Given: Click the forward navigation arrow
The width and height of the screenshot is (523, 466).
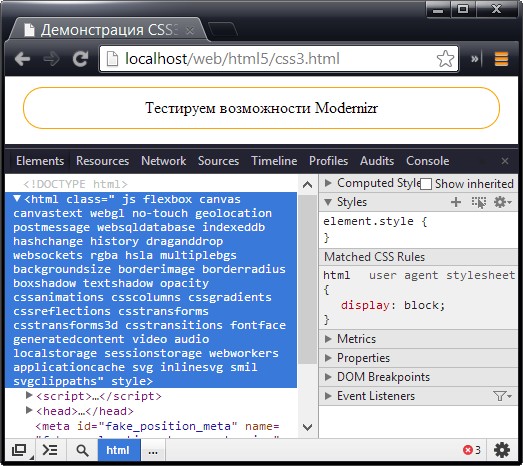Looking at the screenshot, I should [51, 59].
